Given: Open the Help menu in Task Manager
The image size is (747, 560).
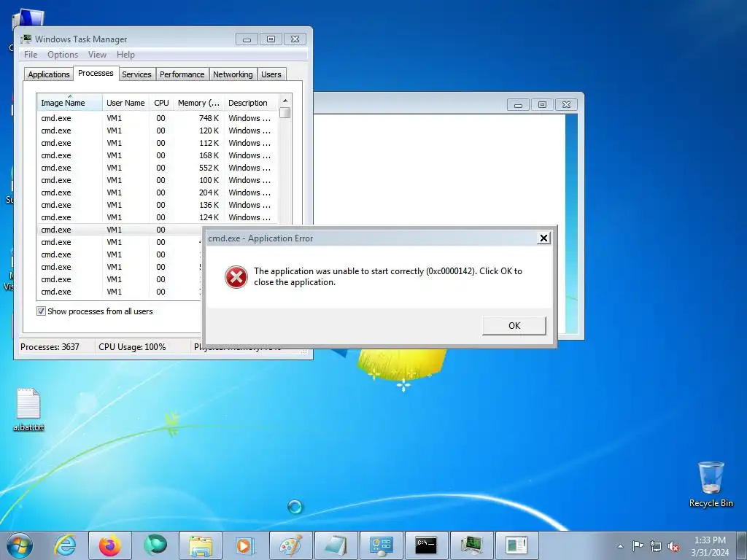Looking at the screenshot, I should (125, 54).
